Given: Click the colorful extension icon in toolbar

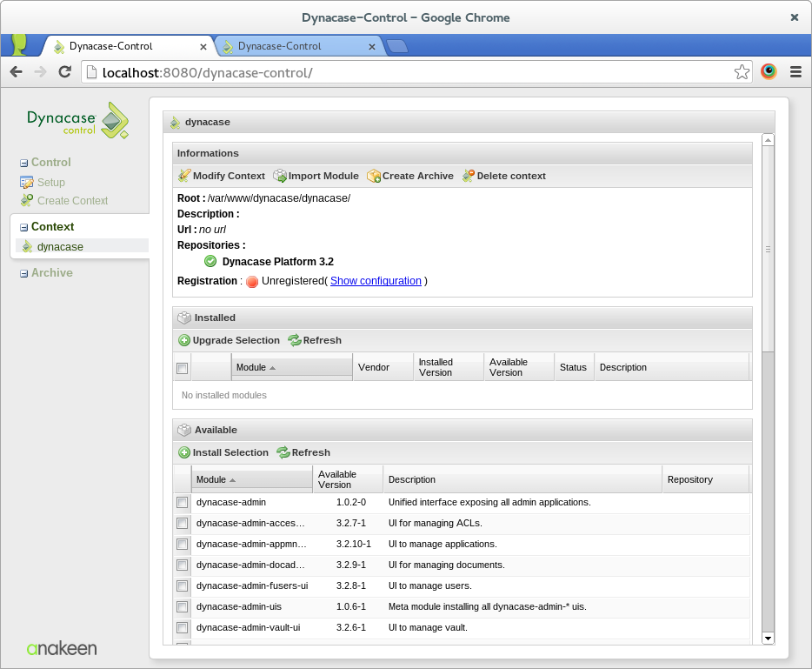Looking at the screenshot, I should 769,71.
